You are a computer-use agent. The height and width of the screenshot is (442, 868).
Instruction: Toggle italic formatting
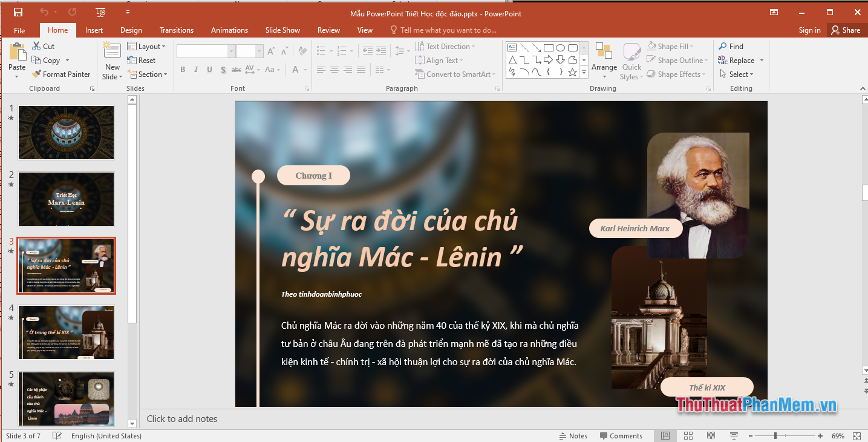pos(195,69)
